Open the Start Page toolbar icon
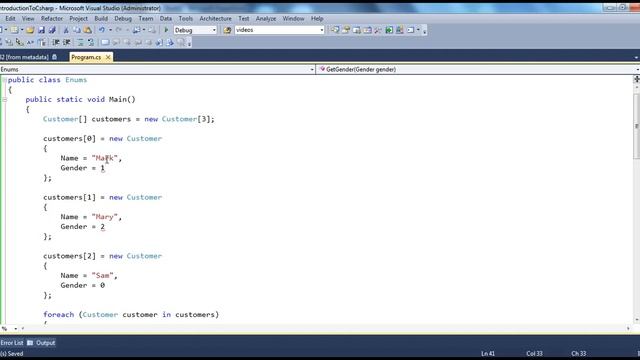The image size is (640, 360). [389, 30]
